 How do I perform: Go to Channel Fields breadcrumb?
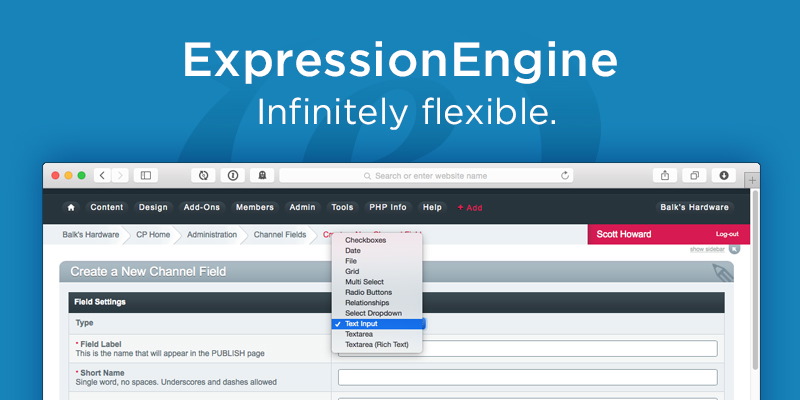point(280,235)
